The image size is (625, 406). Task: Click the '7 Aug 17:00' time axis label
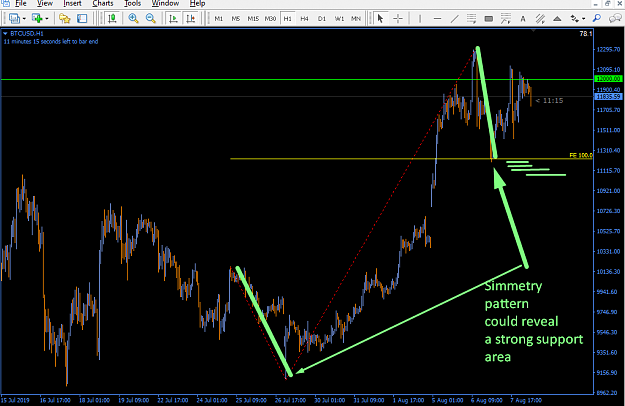(x=526, y=400)
